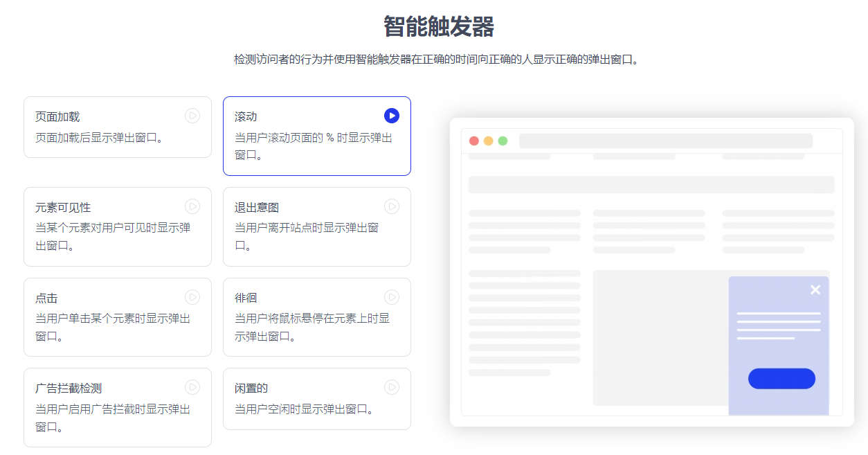Click the description 当某个元素对用户可见时显示弹出窗口。
The width and height of the screenshot is (868, 455).
point(113,237)
